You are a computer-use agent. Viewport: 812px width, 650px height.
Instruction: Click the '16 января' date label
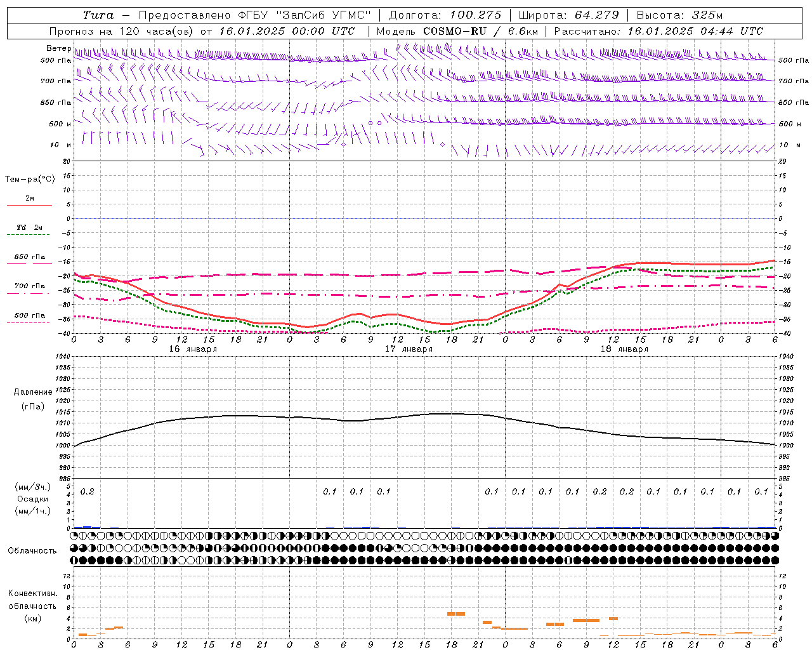click(x=193, y=349)
